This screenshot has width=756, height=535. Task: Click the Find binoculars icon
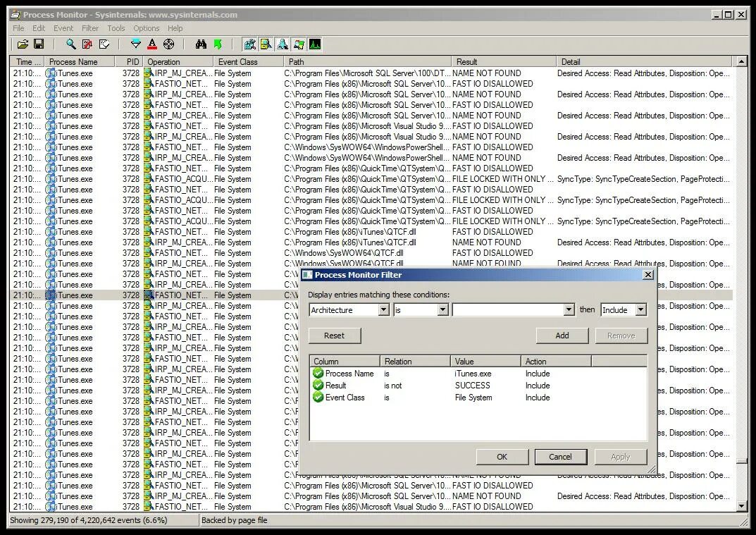(201, 44)
